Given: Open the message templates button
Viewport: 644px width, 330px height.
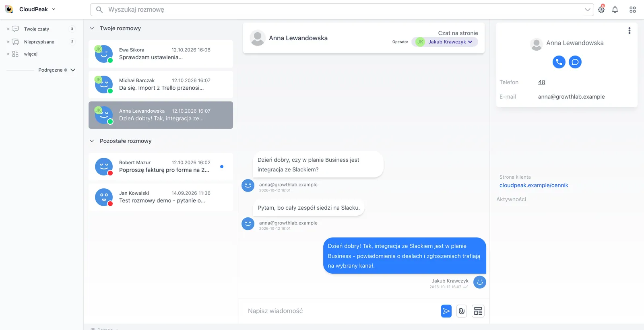Looking at the screenshot, I should 478,311.
